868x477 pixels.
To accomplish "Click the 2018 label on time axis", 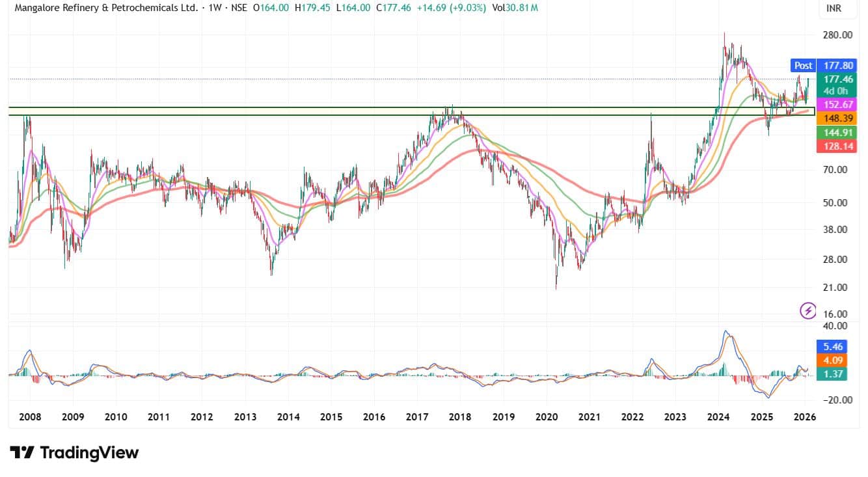I will pyautogui.click(x=460, y=416).
